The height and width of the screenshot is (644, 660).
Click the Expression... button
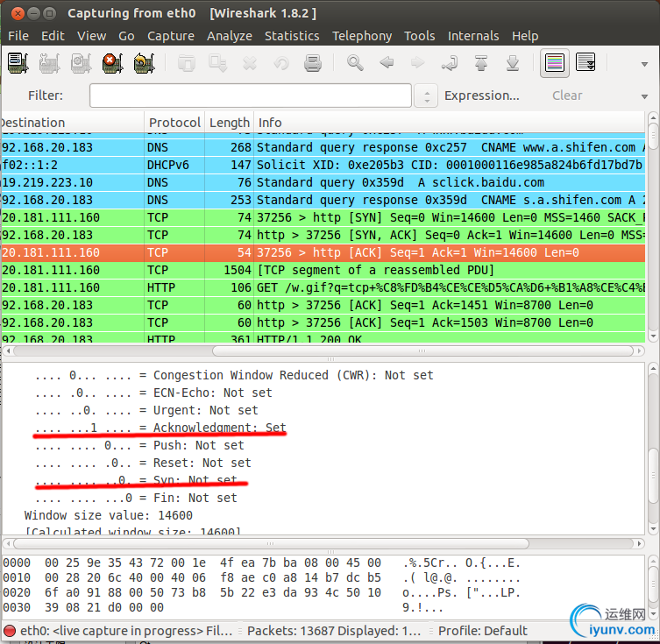pos(482,96)
